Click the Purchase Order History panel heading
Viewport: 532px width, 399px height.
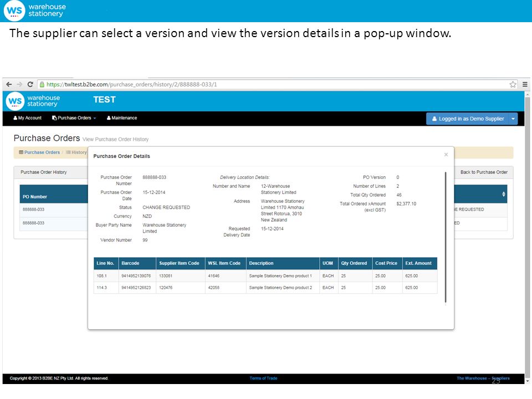tap(43, 172)
